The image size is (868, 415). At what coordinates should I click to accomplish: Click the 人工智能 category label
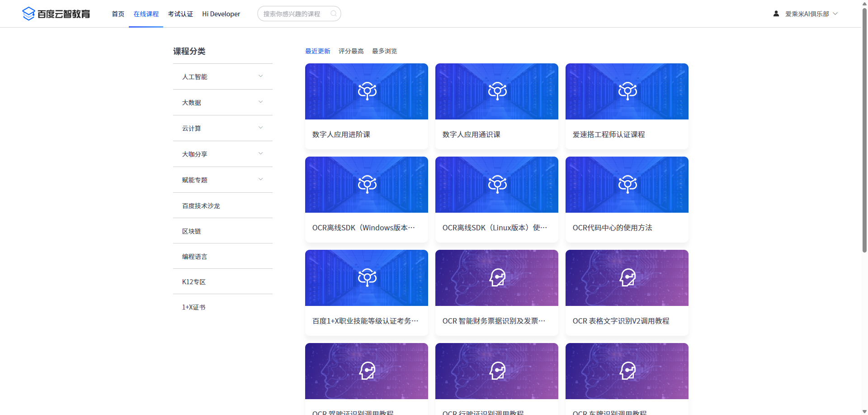(x=195, y=77)
